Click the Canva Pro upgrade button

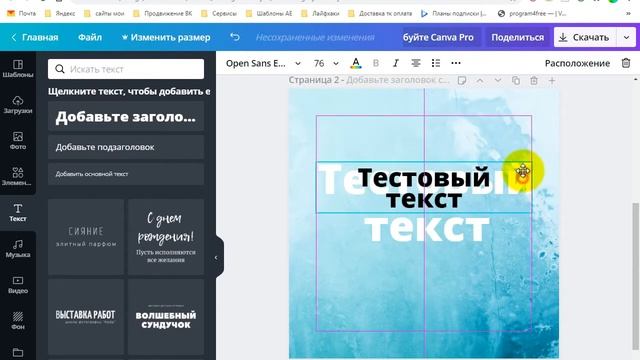(x=438, y=37)
